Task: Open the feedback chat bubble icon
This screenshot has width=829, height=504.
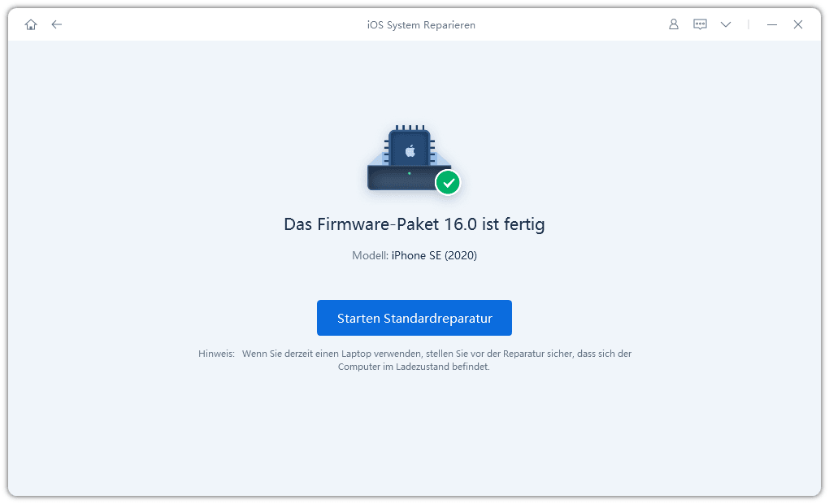Action: 700,24
